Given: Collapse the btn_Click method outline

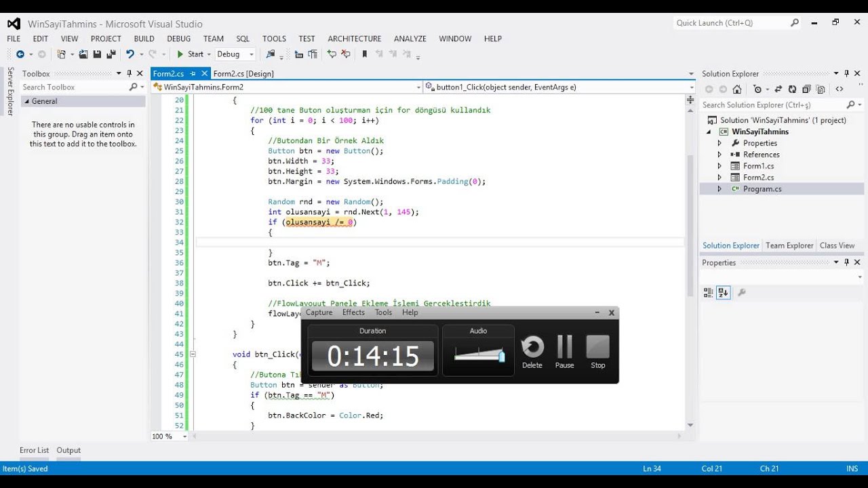Looking at the screenshot, I should pos(193,354).
